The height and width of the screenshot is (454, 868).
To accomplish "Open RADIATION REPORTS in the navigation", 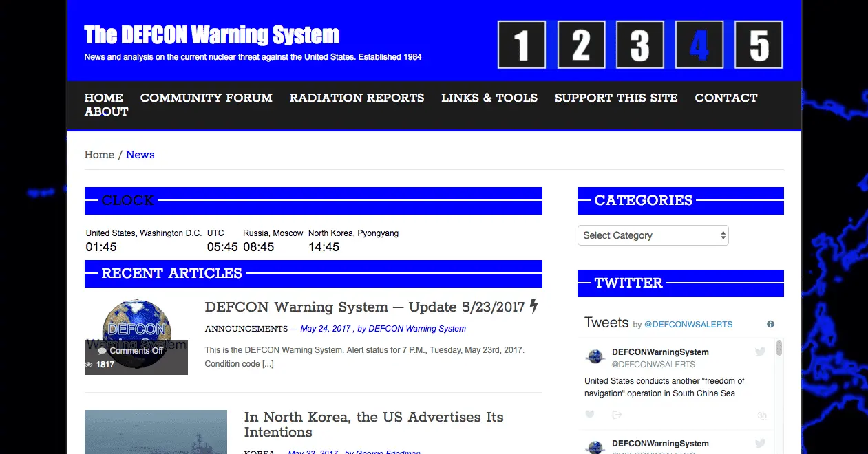I will (357, 98).
